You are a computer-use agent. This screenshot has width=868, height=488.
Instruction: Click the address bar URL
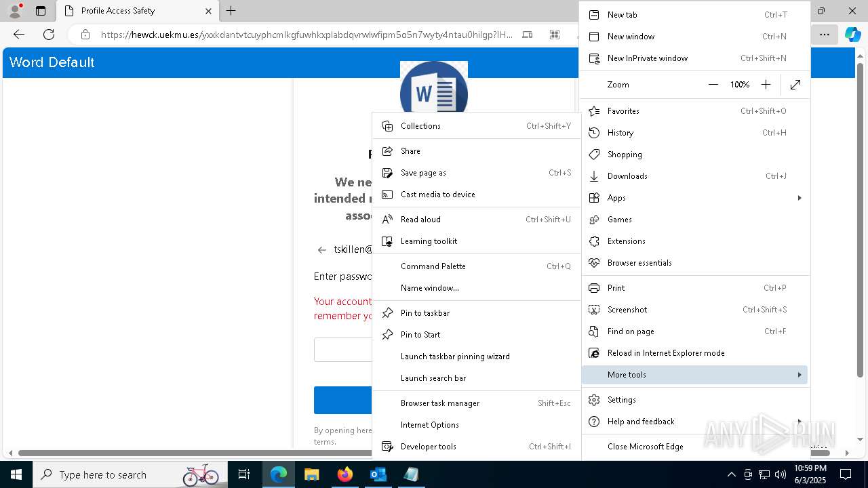tap(307, 35)
